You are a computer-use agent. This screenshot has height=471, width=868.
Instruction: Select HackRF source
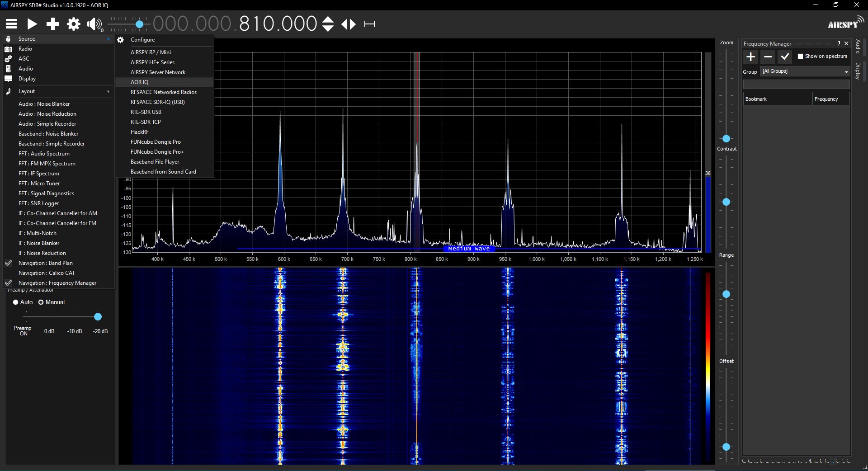pos(164,132)
